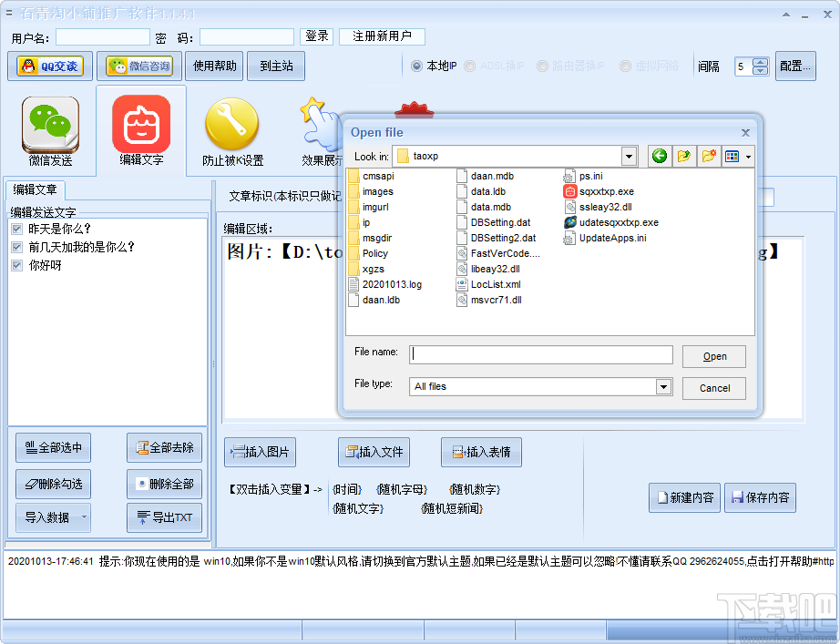
Task: Click 注册新用户 button
Action: coord(382,36)
